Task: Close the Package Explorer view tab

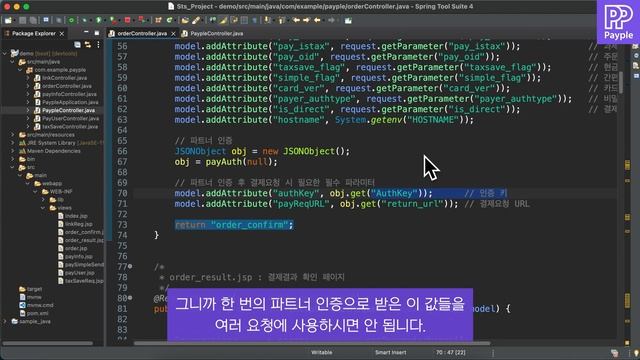Action: coord(62,33)
